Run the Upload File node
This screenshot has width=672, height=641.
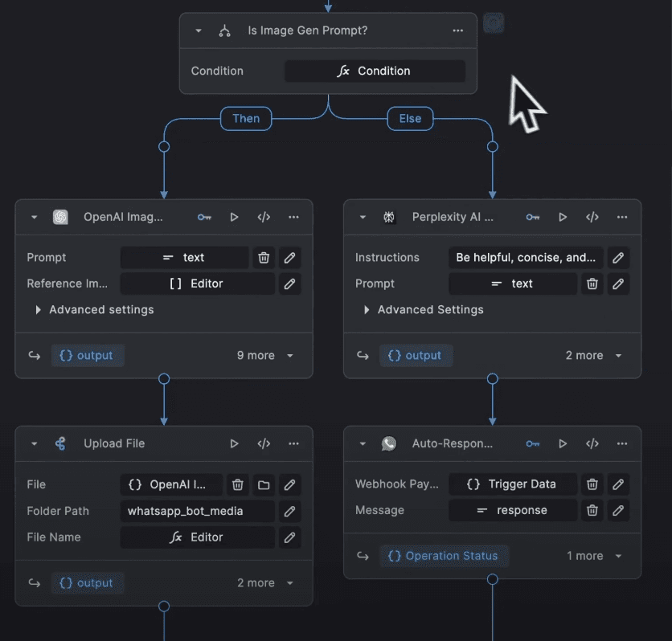[x=234, y=443]
